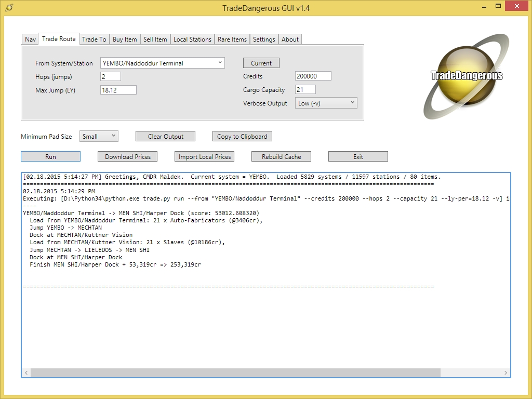Click the Hops (jumps) input field

coord(111,76)
